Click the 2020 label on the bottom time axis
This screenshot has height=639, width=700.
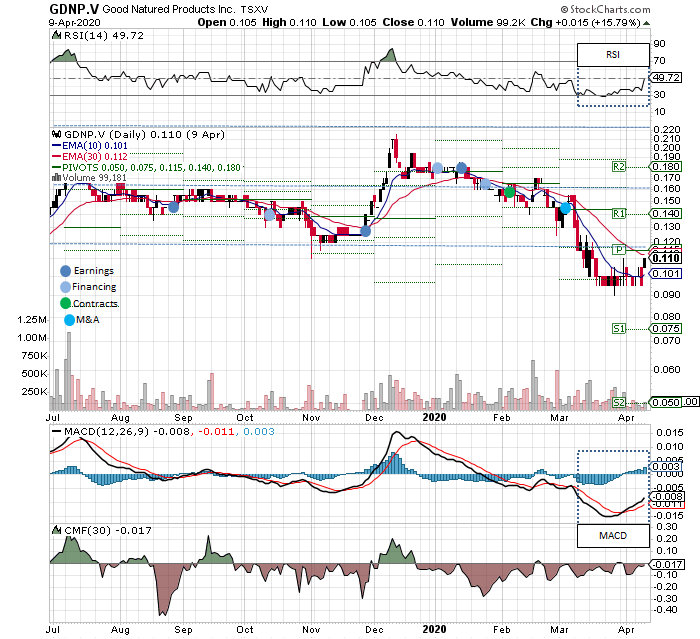pyautogui.click(x=434, y=629)
